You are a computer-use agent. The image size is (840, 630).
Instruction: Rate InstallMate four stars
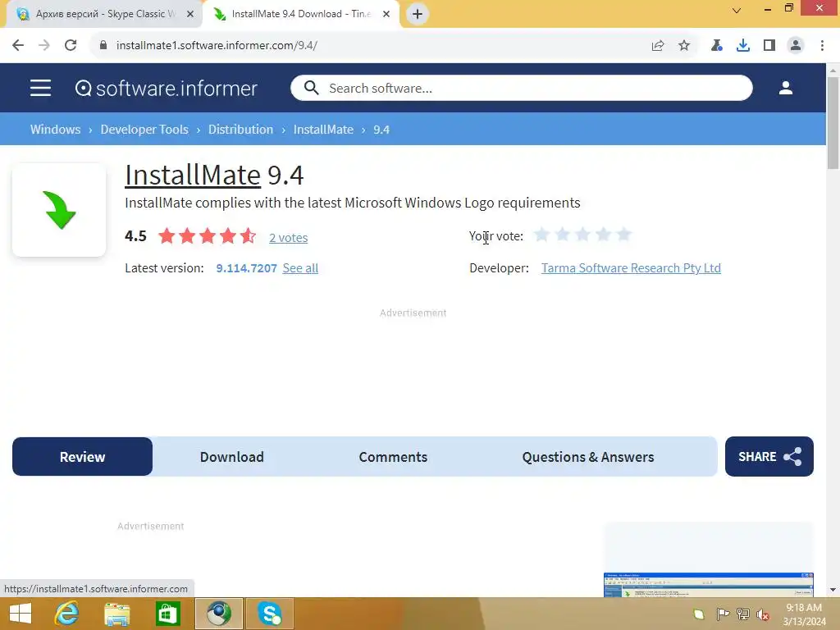click(x=603, y=235)
